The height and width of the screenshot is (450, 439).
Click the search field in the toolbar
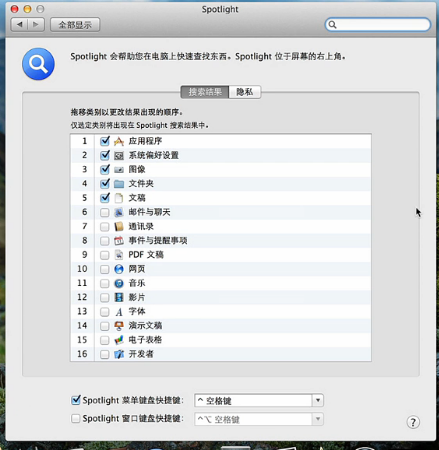pyautogui.click(x=378, y=25)
